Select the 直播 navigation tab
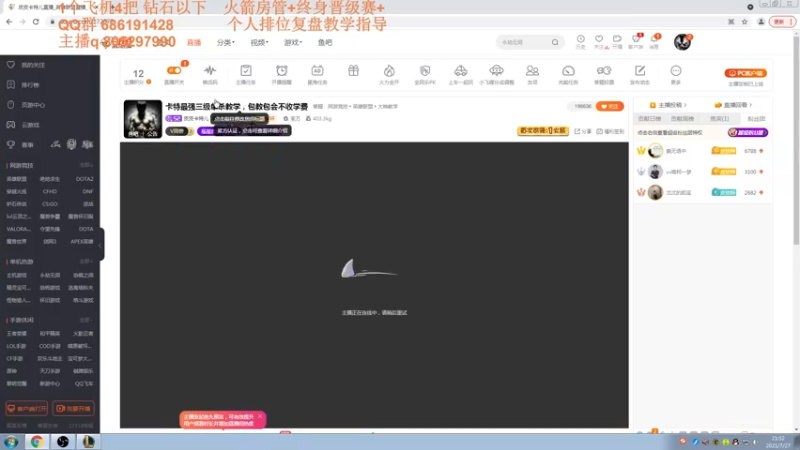Screen dimensions: 800x450 click(x=194, y=43)
